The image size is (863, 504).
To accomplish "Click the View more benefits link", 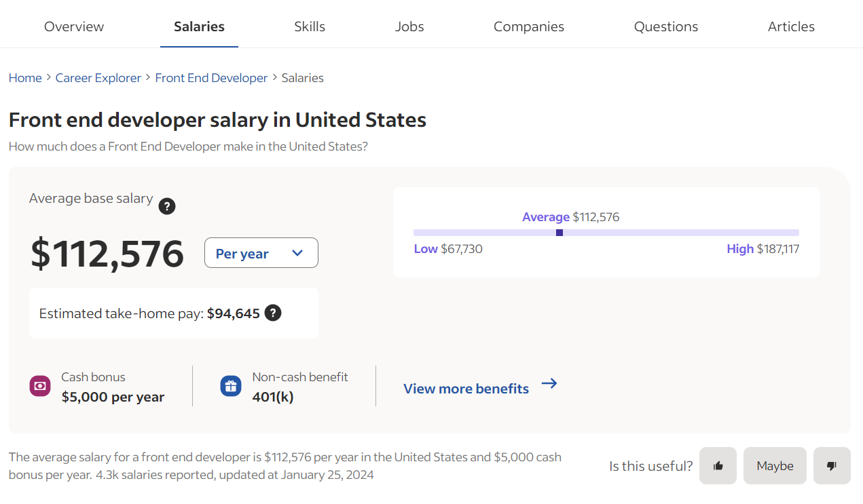I will click(x=466, y=389).
